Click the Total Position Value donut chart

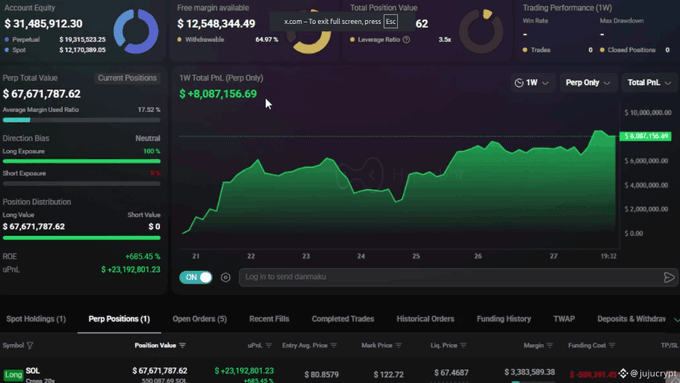(x=481, y=31)
